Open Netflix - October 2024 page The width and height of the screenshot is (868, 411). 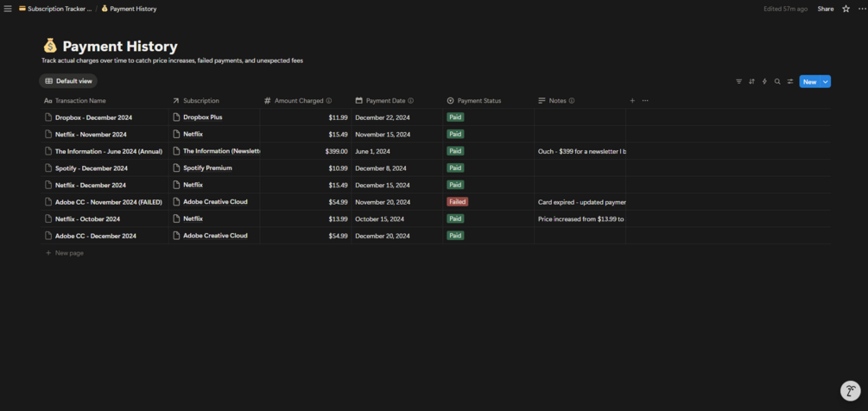pyautogui.click(x=87, y=218)
